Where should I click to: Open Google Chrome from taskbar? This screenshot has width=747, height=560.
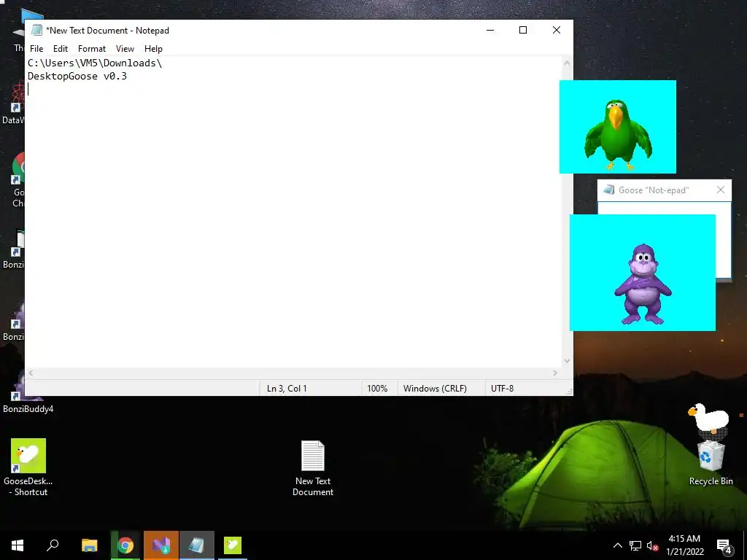(x=125, y=545)
